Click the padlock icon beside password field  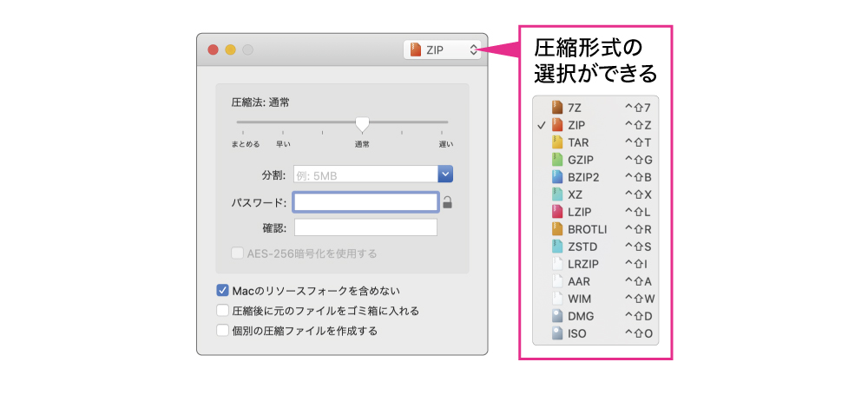click(447, 203)
